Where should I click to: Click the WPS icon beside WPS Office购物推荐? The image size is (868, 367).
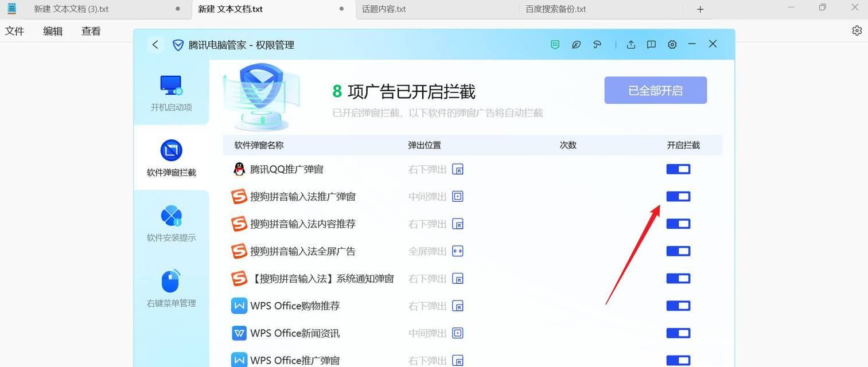point(239,306)
